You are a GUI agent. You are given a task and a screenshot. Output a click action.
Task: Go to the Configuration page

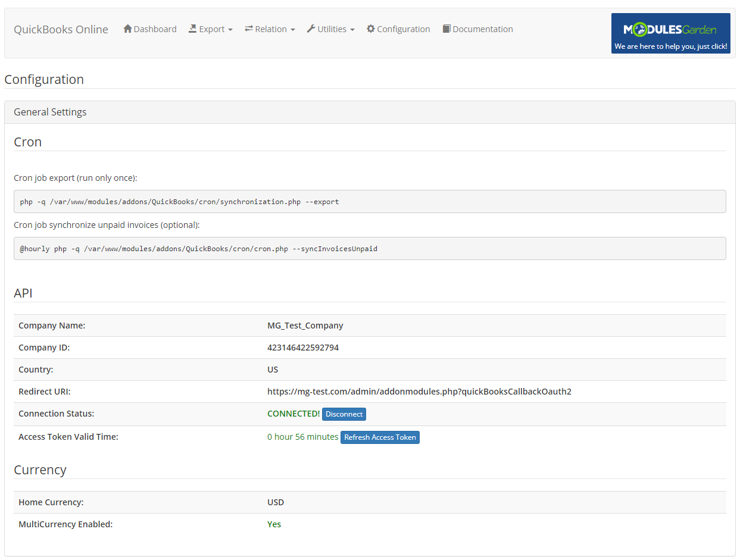pyautogui.click(x=398, y=29)
